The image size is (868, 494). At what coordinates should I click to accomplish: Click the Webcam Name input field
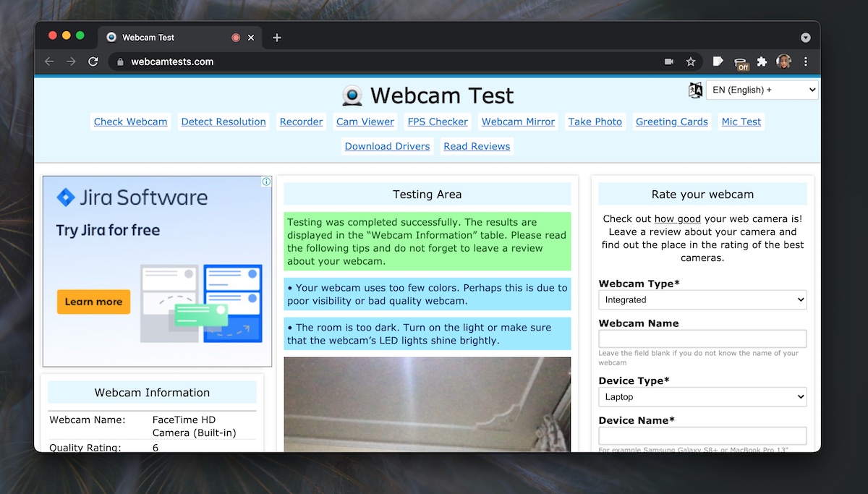tap(702, 338)
